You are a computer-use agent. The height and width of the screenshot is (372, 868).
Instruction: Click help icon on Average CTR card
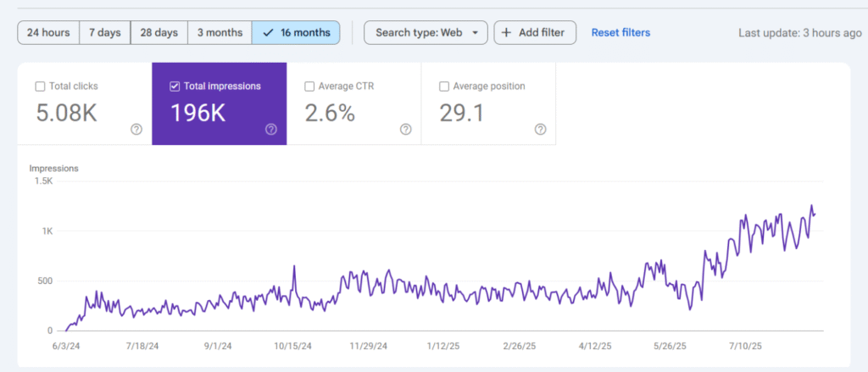click(x=405, y=130)
